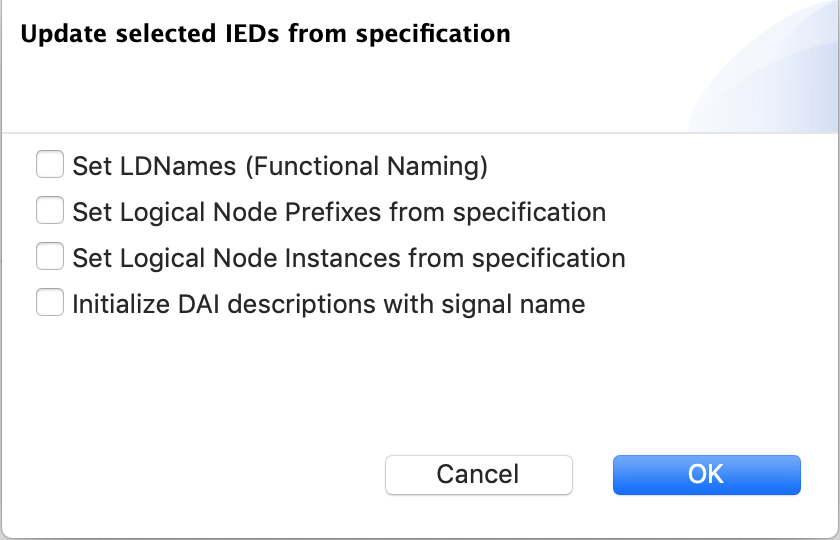Activate the Logical Node Prefixes option
This screenshot has height=540, width=840.
tap(50, 211)
